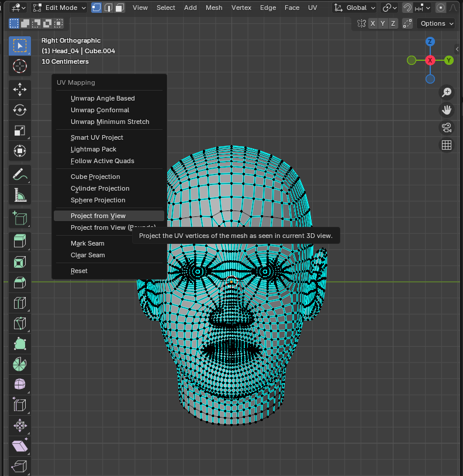The height and width of the screenshot is (476, 463).
Task: Activate the Annotate pencil tool
Action: tap(20, 174)
